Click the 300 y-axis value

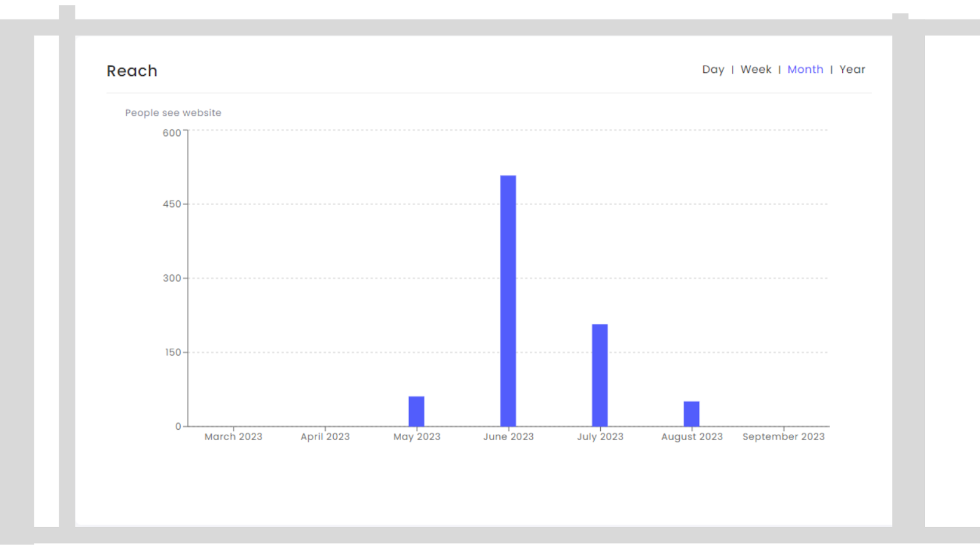[x=171, y=278]
